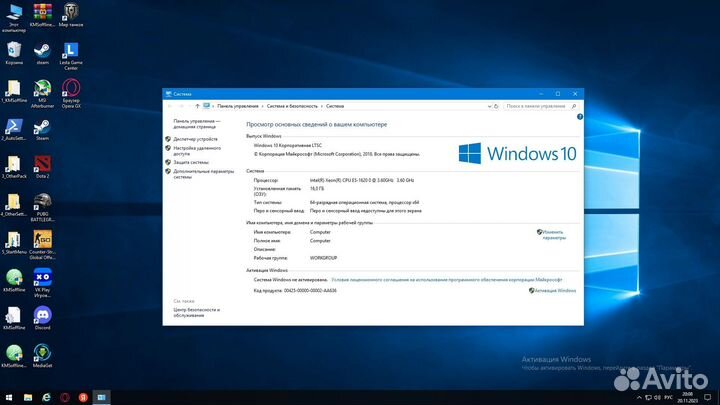Open Дополнительные параметры системы link
720x405 pixels.
(x=203, y=174)
